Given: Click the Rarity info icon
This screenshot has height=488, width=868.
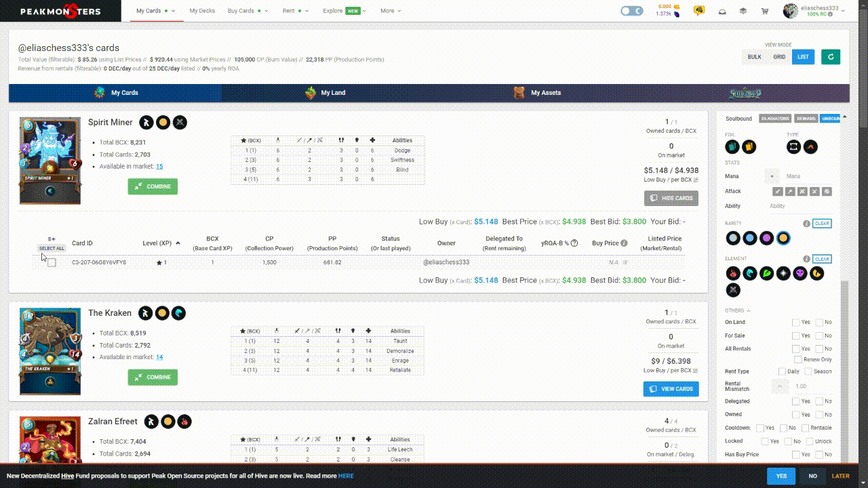Looking at the screenshot, I should [806, 224].
